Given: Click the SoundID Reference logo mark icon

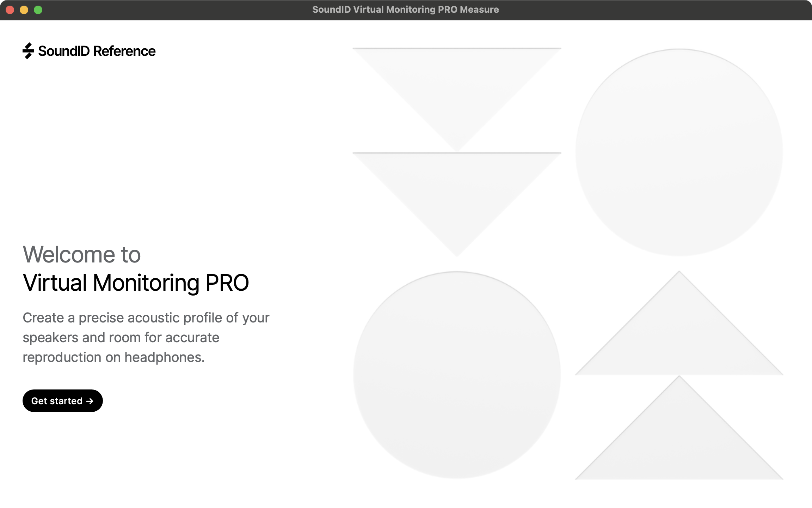Looking at the screenshot, I should (x=28, y=51).
